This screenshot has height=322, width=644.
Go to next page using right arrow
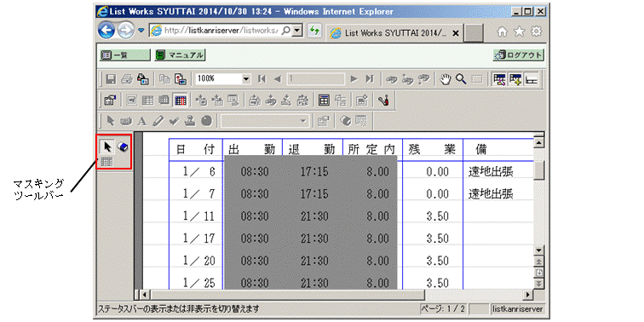(354, 79)
